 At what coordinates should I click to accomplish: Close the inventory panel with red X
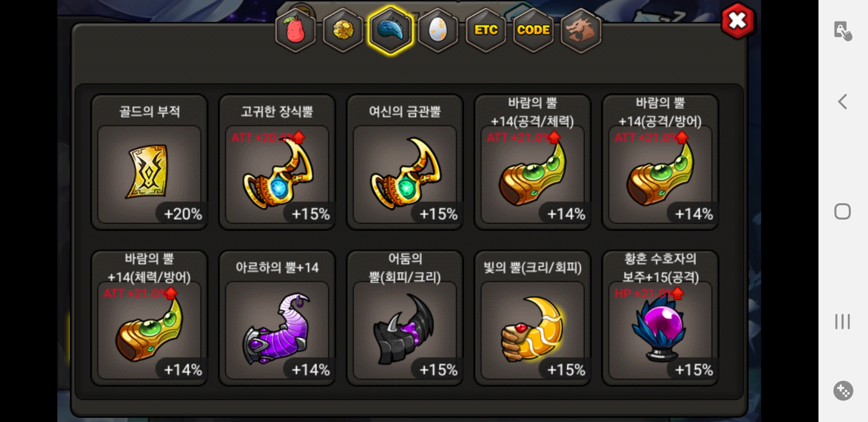pyautogui.click(x=738, y=21)
